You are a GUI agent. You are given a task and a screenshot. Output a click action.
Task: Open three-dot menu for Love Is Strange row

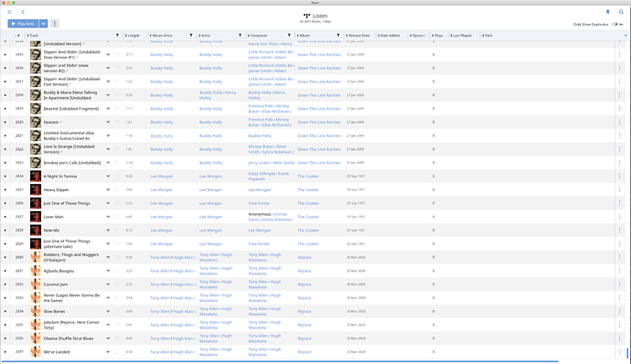pos(620,149)
